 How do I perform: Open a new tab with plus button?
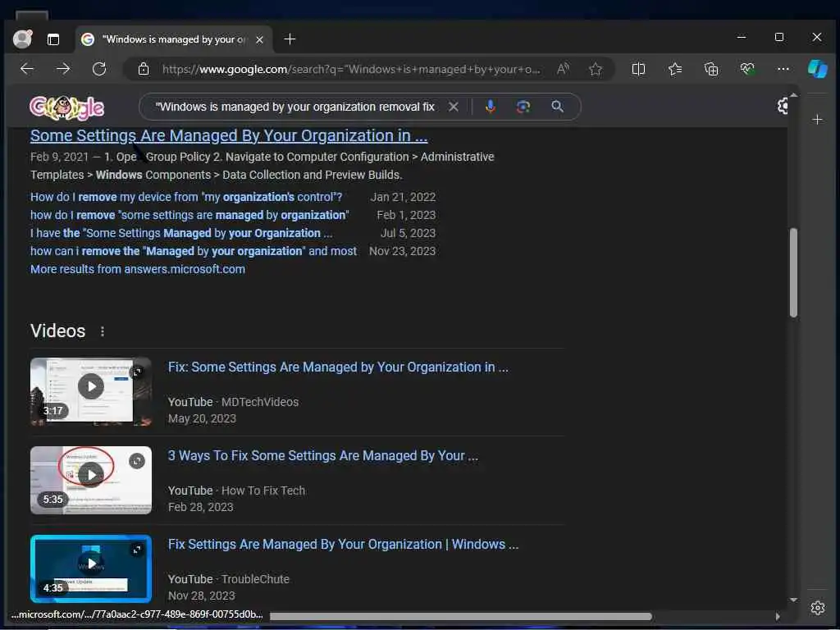(290, 39)
